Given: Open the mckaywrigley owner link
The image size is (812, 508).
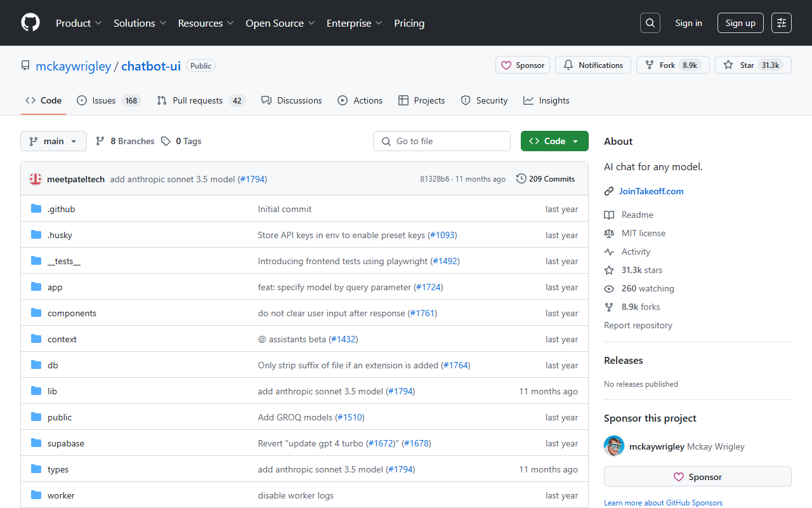Looking at the screenshot, I should tap(74, 66).
